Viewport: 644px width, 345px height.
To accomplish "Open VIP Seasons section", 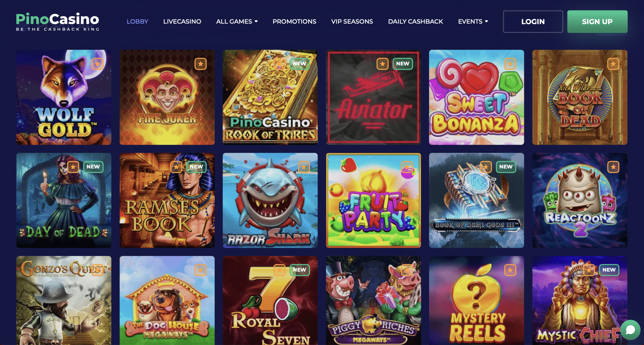I will [x=352, y=21].
